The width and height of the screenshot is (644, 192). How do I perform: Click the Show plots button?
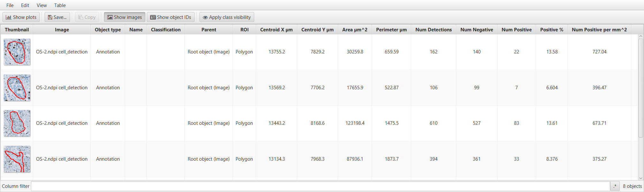21,17
